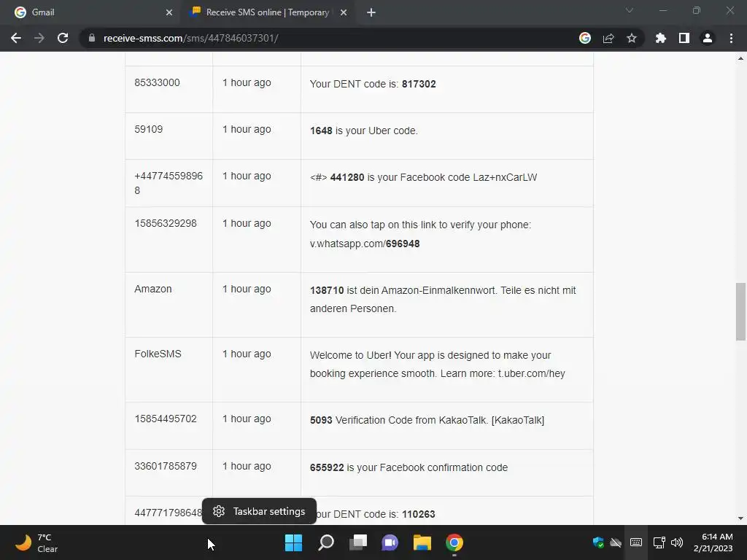Open Chrome three-dot menu
This screenshot has width=747, height=560.
click(731, 38)
